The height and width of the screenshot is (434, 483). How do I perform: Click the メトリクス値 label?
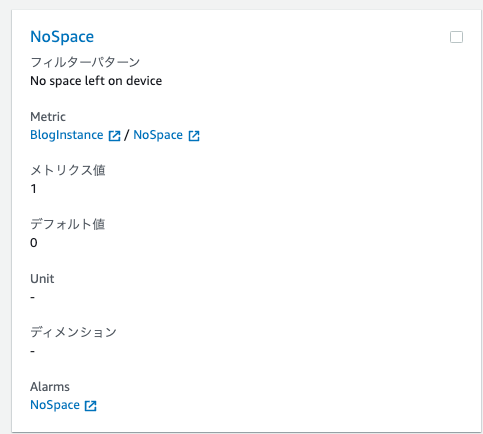[68, 170]
